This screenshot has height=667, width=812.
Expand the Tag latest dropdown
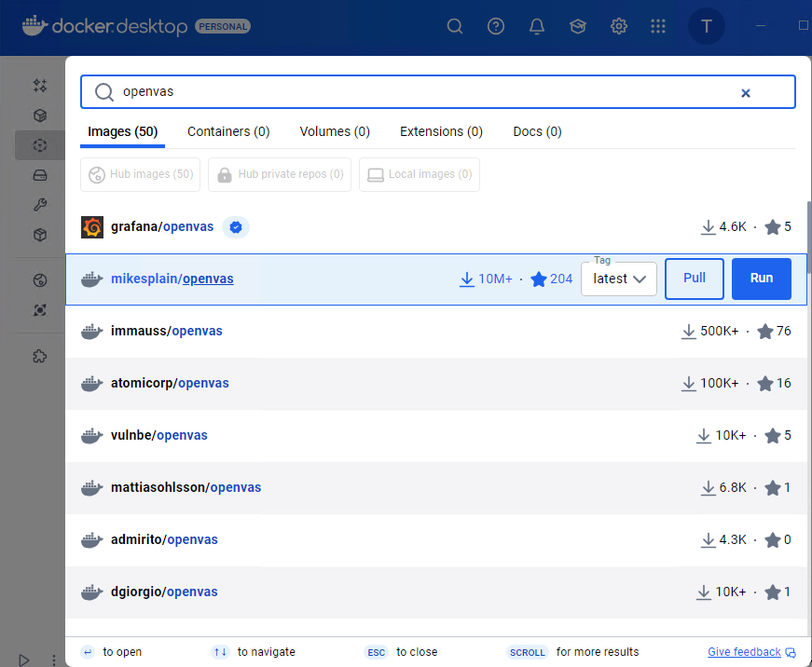point(619,279)
